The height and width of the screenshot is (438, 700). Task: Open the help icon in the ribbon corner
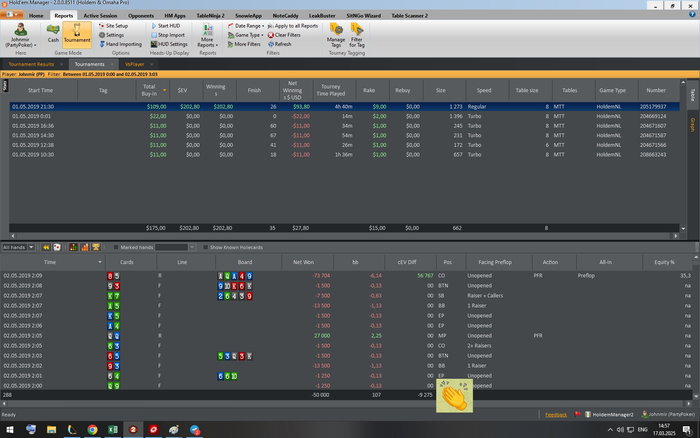(692, 14)
